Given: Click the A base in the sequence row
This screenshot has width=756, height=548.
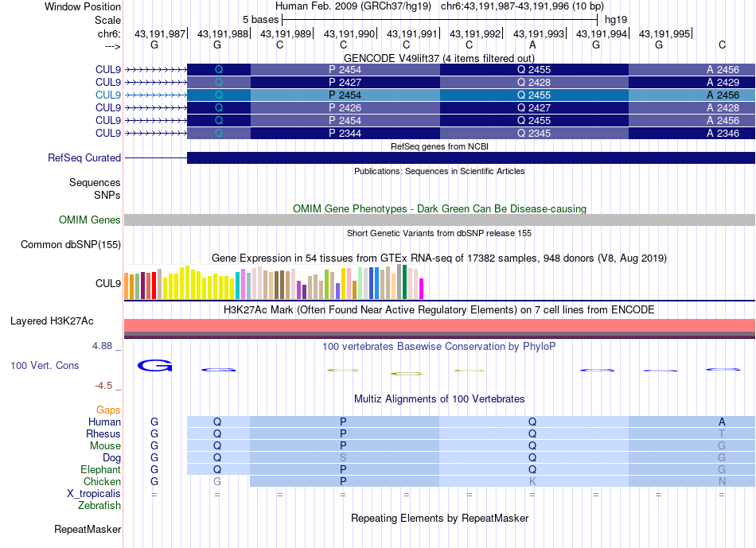Looking at the screenshot, I should click(532, 45).
